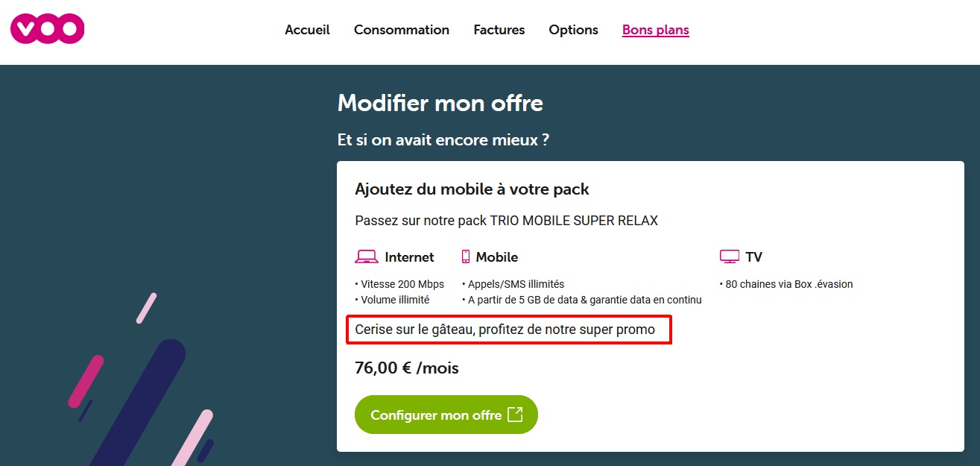Navigate to the Factures page
This screenshot has width=980, height=466.
(499, 30)
